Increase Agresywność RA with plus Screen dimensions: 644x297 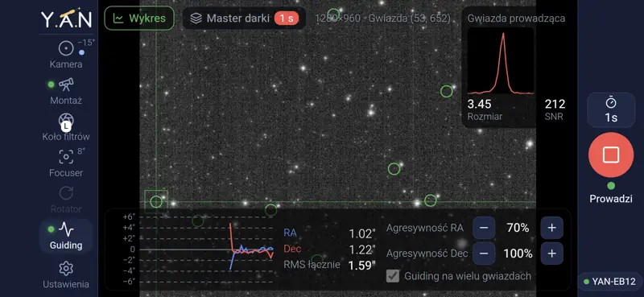pyautogui.click(x=551, y=228)
